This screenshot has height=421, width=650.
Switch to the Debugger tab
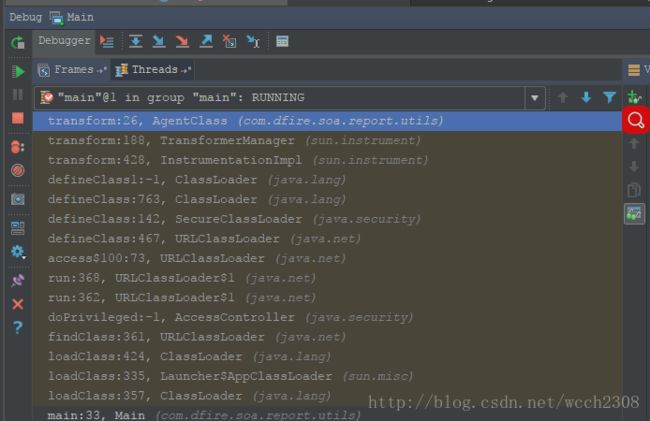[64, 41]
